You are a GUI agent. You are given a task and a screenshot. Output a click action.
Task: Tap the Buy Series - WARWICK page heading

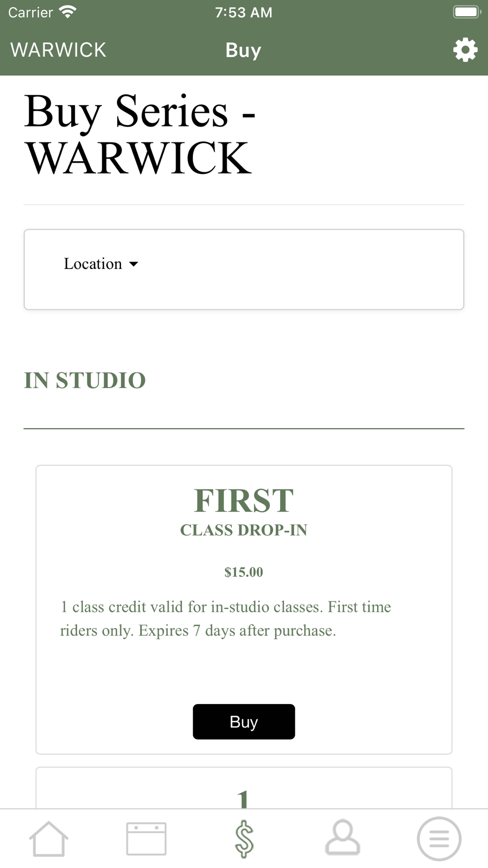tap(140, 135)
